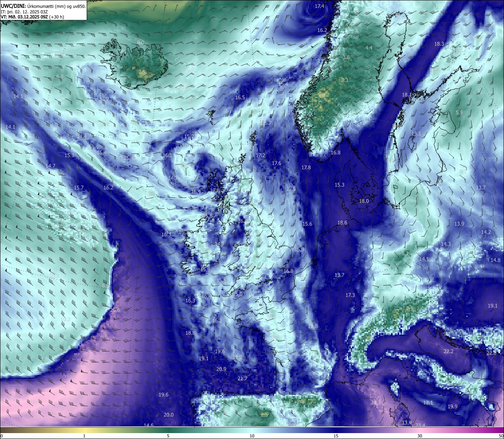Image resolution: width=504 pixels, height=439 pixels.
Task: Click the 17.2 value in the North Sea
Action: tap(260, 156)
